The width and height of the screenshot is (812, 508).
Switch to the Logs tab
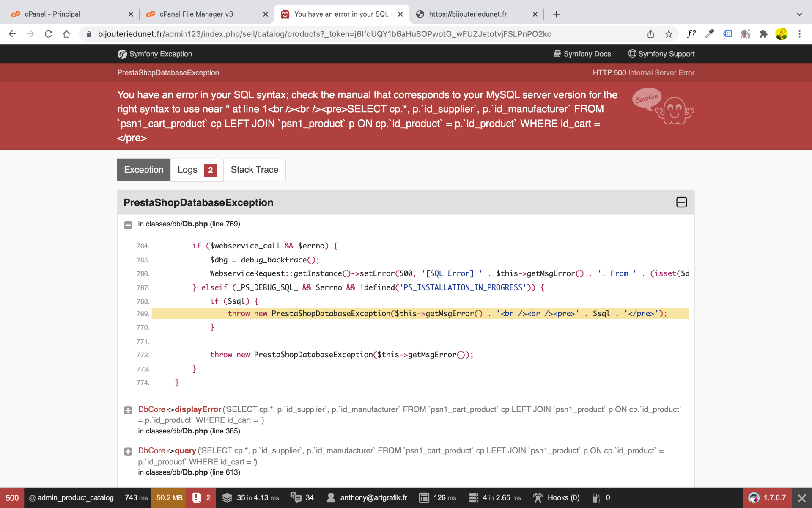tap(197, 170)
